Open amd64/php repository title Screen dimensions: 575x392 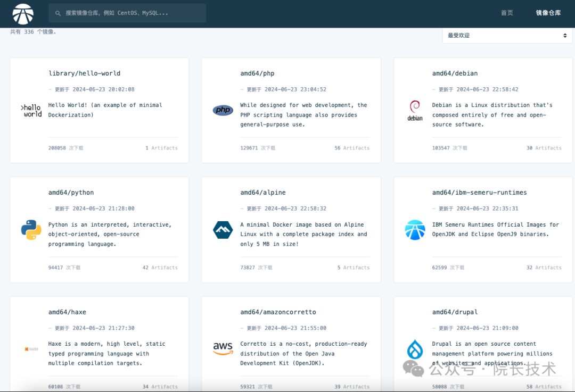pos(257,73)
